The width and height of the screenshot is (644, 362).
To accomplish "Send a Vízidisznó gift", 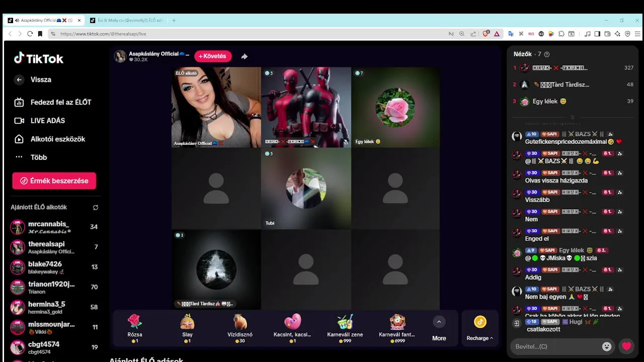I will (x=240, y=328).
